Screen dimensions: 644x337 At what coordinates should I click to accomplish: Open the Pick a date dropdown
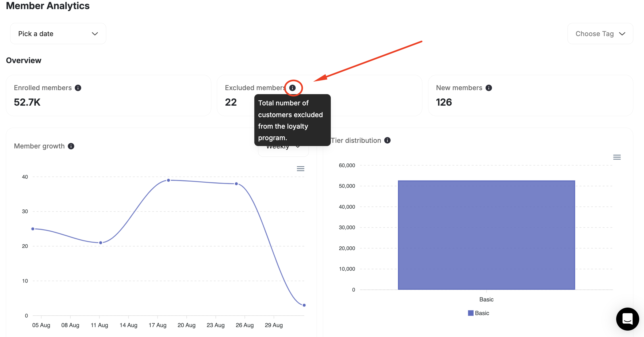(57, 33)
